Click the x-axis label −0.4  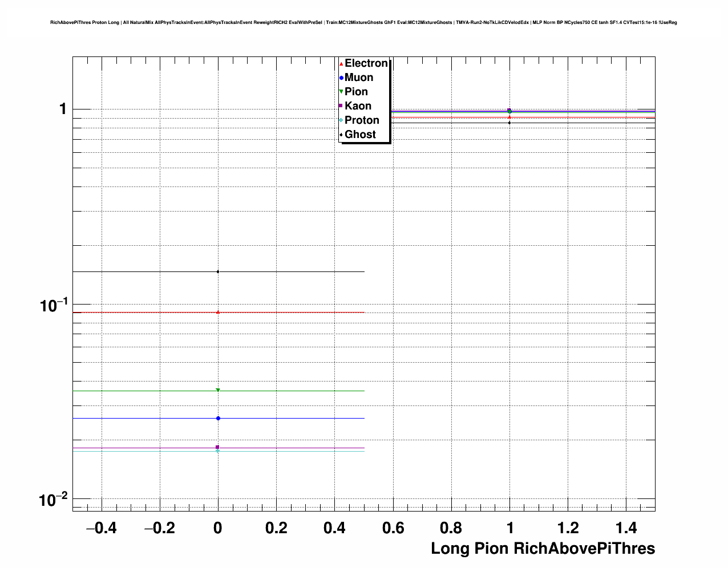click(x=101, y=528)
